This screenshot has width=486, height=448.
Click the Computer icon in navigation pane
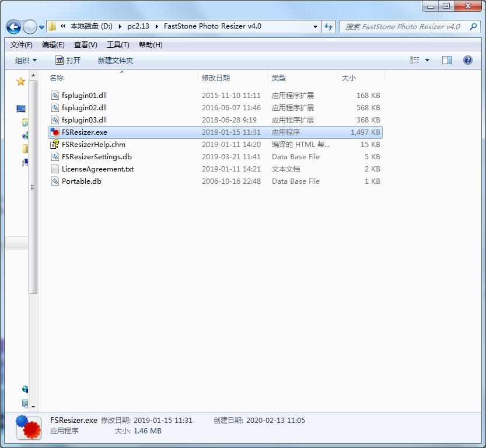pyautogui.click(x=21, y=108)
